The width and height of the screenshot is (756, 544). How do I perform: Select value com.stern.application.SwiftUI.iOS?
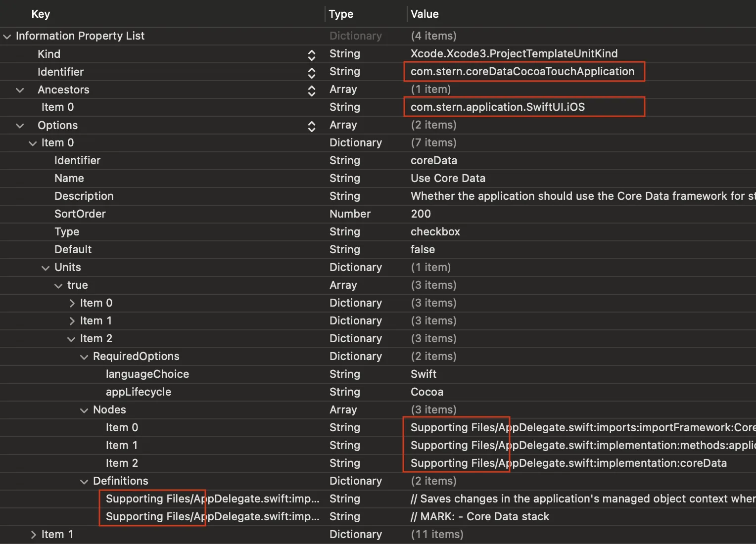(x=498, y=107)
